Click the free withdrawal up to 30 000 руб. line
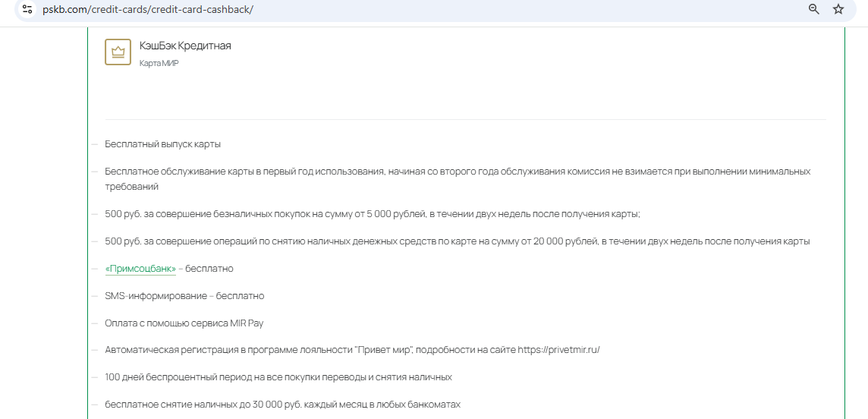The image size is (868, 419). [x=282, y=405]
